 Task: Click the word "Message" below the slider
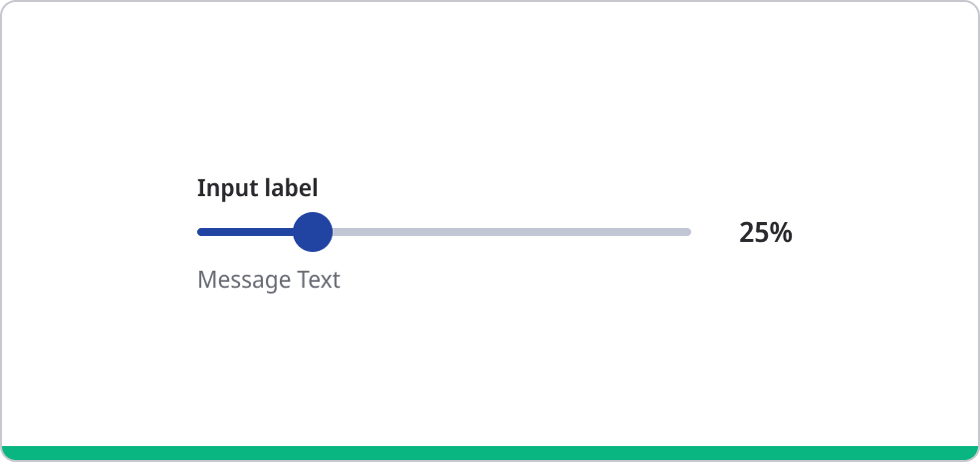click(x=244, y=280)
